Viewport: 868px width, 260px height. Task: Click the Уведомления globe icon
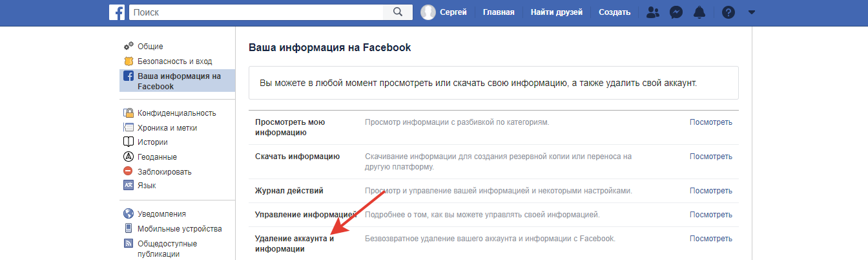(x=128, y=214)
